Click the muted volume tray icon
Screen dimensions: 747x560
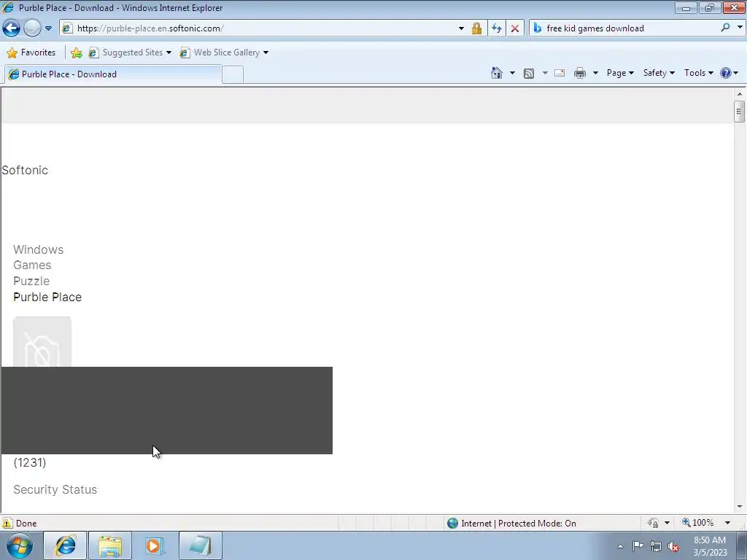673,547
